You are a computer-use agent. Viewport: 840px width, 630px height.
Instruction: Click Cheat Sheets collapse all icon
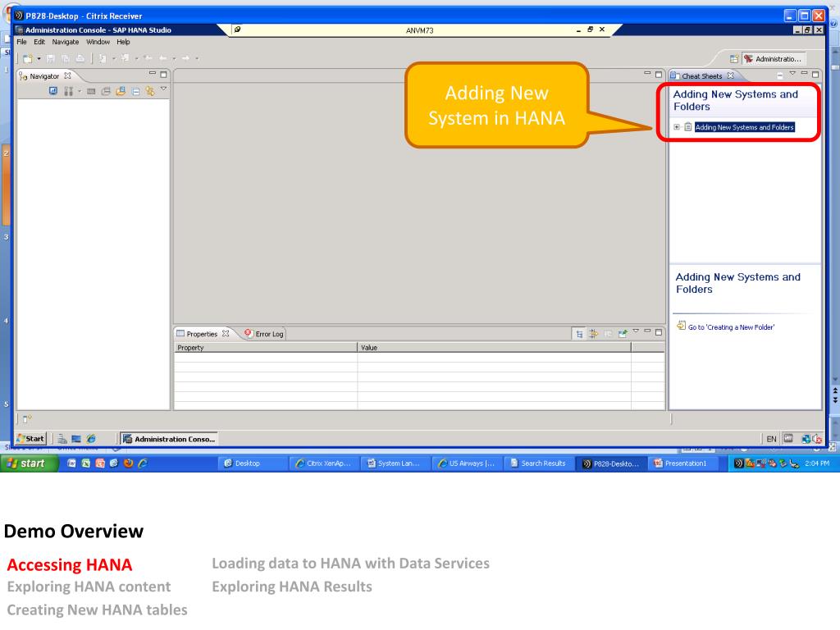pyautogui.click(x=779, y=75)
